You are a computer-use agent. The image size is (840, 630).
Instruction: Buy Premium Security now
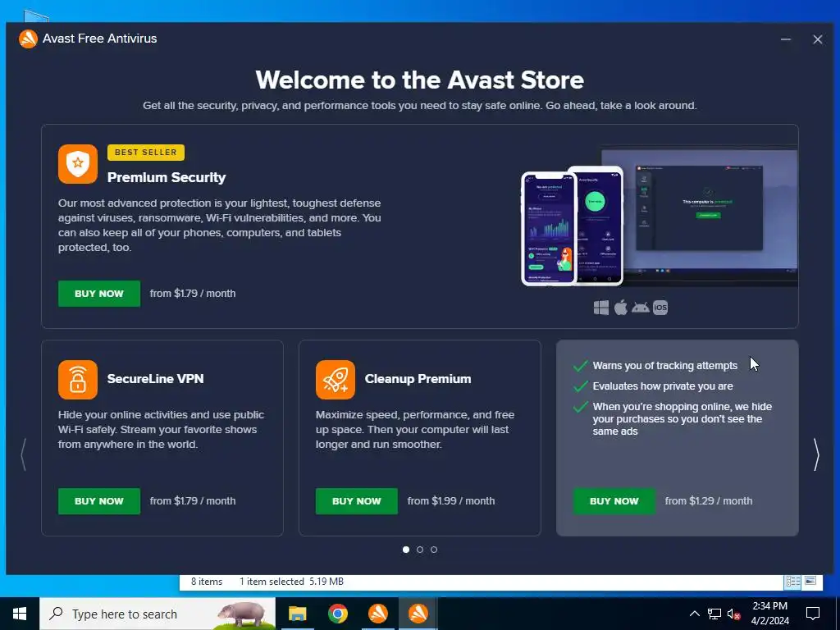99,294
